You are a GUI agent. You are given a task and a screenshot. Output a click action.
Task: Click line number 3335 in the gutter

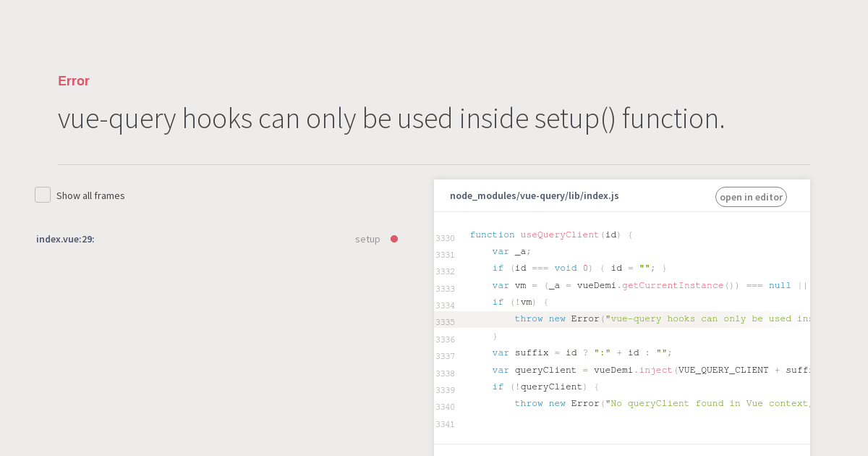point(445,321)
